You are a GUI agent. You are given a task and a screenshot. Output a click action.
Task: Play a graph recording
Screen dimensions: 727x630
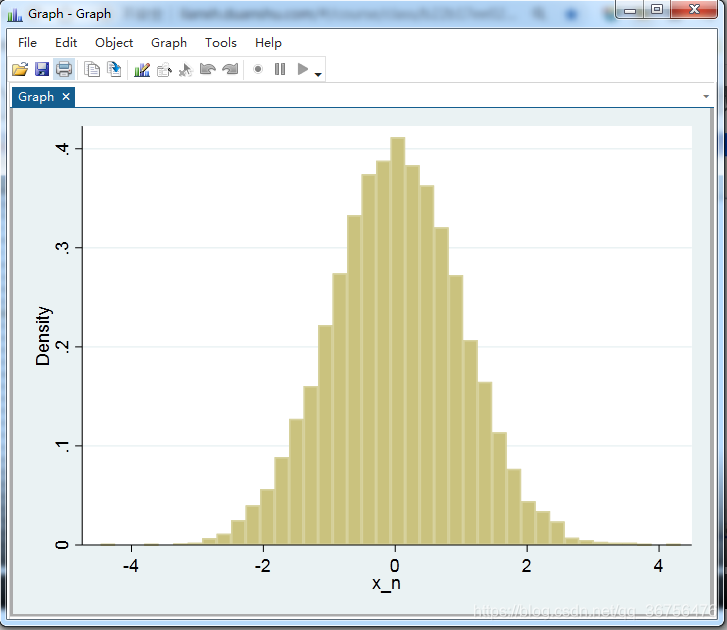[x=302, y=70]
